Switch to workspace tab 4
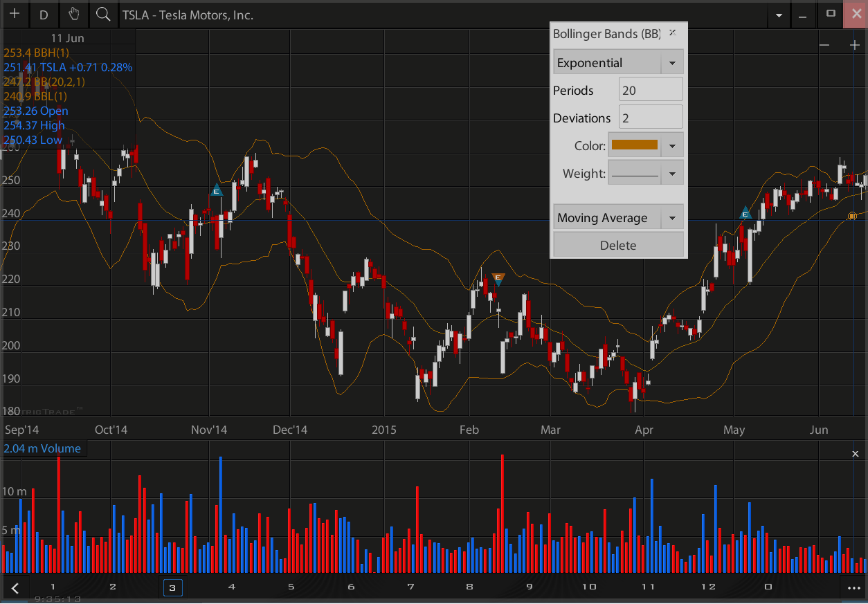The width and height of the screenshot is (868, 604). [x=232, y=587]
